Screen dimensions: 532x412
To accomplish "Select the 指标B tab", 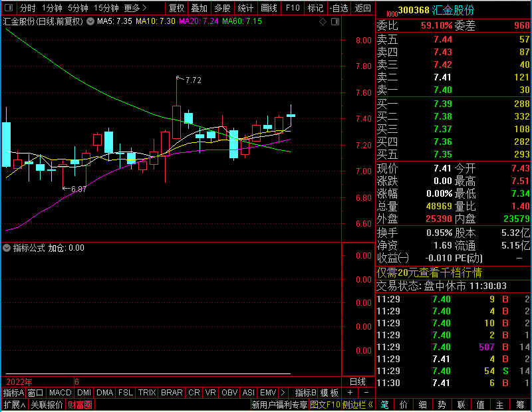I will coord(306,393).
